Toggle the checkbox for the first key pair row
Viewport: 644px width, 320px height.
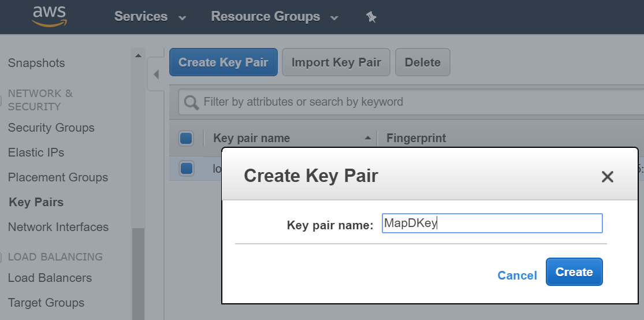click(186, 169)
